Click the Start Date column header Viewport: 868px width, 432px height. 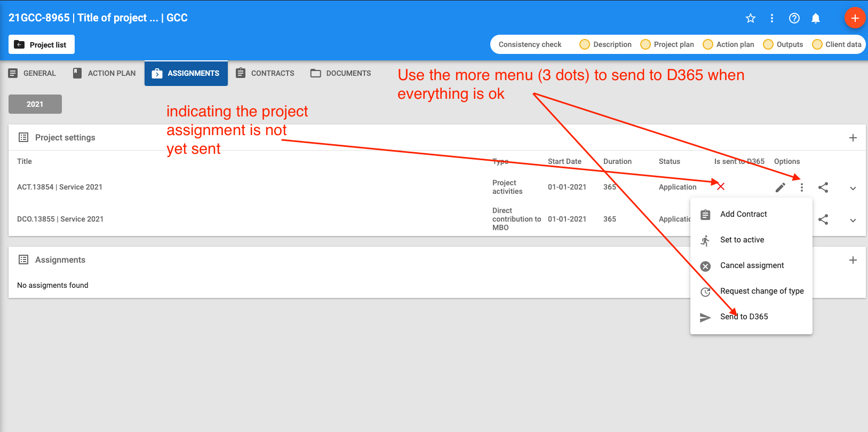click(564, 161)
